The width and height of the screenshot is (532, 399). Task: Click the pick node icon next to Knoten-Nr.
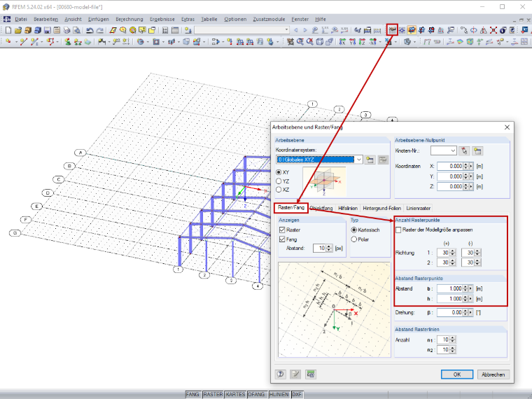(x=464, y=150)
